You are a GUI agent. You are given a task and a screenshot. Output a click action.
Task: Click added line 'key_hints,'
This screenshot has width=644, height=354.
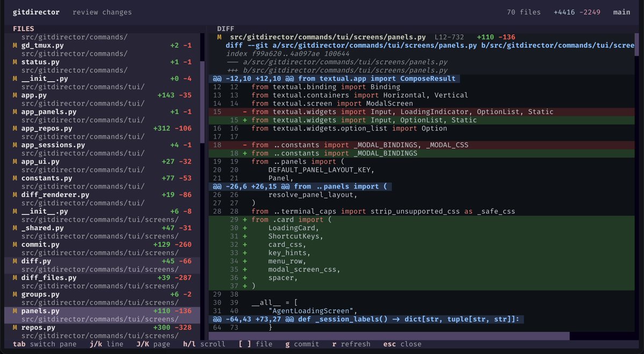[422, 253]
